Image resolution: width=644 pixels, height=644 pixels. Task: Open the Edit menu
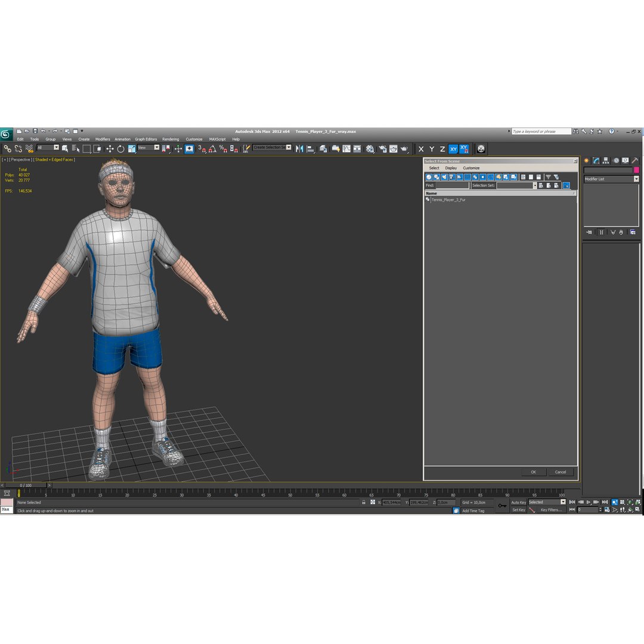pos(20,139)
